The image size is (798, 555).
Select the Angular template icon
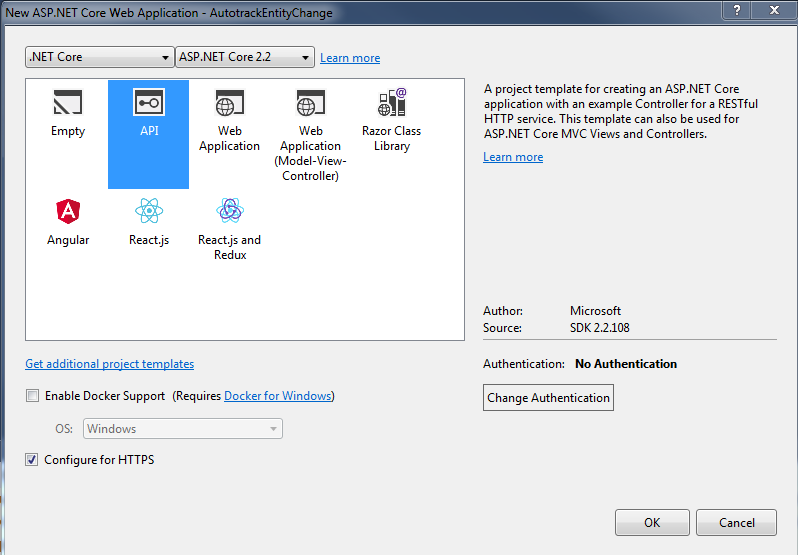click(x=68, y=211)
